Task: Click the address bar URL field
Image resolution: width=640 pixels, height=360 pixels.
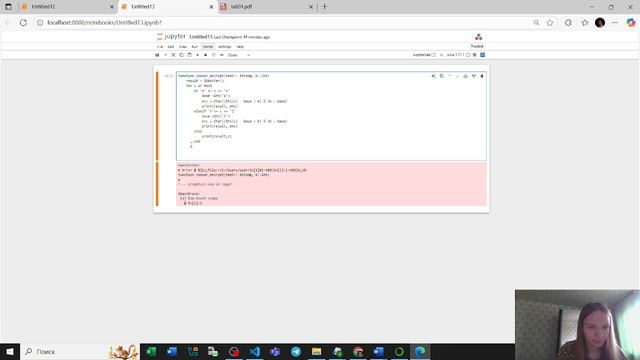Action: [x=286, y=22]
